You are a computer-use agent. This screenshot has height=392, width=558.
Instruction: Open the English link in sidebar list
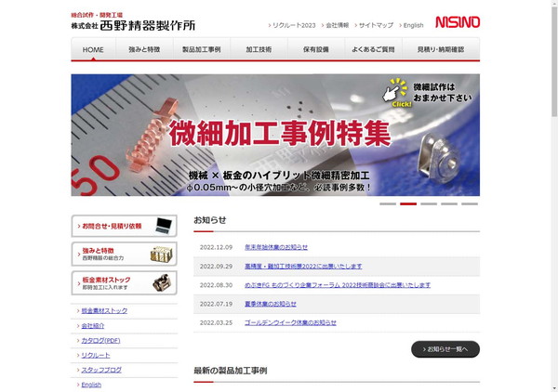[91, 385]
